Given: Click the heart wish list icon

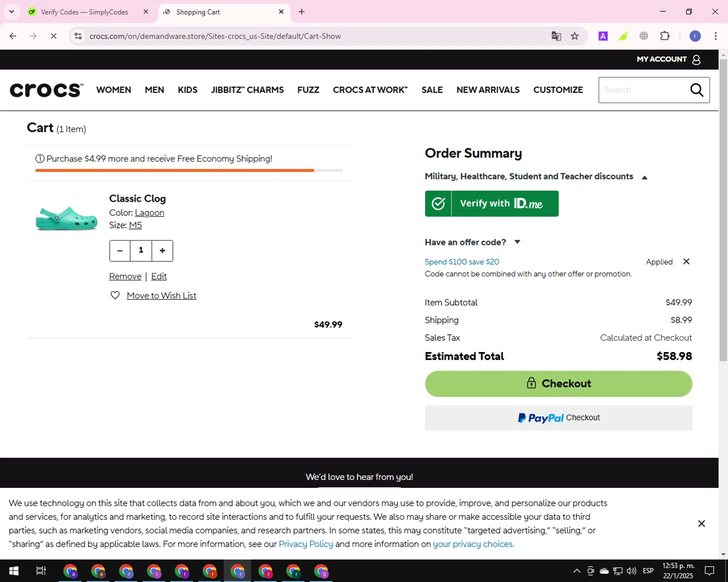Looking at the screenshot, I should (x=115, y=295).
